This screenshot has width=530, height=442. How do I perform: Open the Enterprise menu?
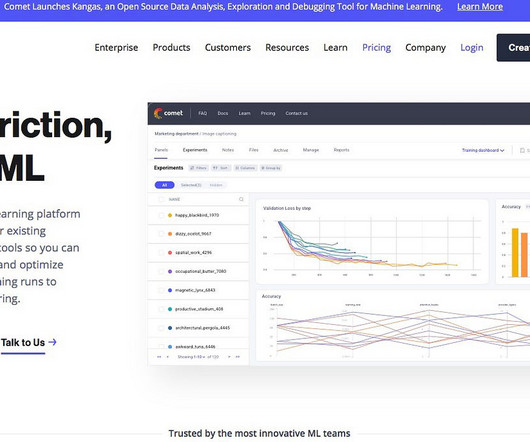click(x=116, y=48)
